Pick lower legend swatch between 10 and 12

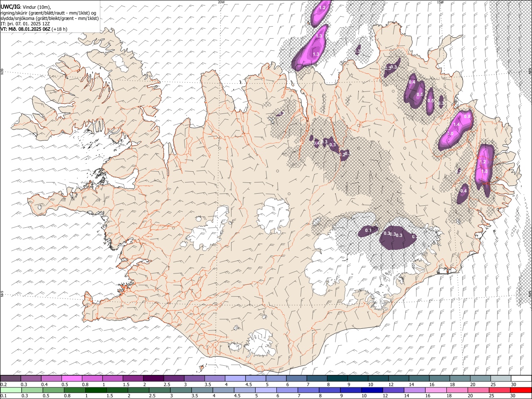[x=372, y=390]
